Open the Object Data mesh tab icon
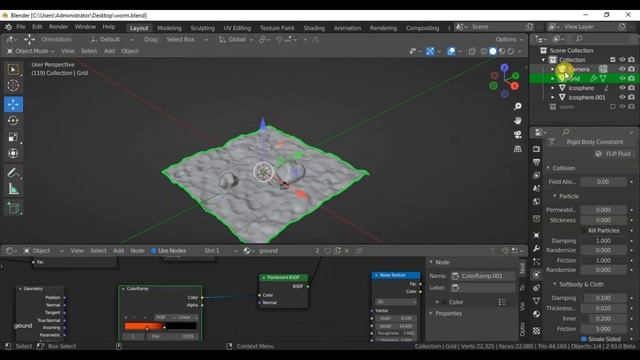Image resolution: width=640 pixels, height=360 pixels. (x=536, y=301)
